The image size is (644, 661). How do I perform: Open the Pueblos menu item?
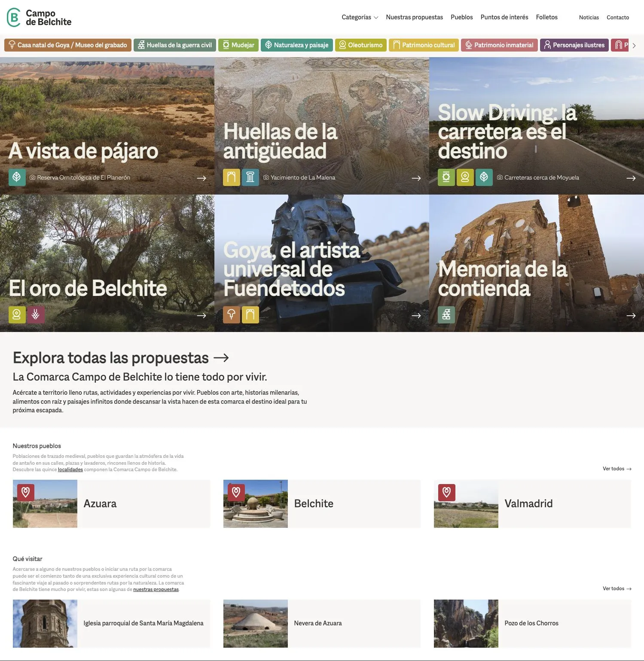[461, 17]
